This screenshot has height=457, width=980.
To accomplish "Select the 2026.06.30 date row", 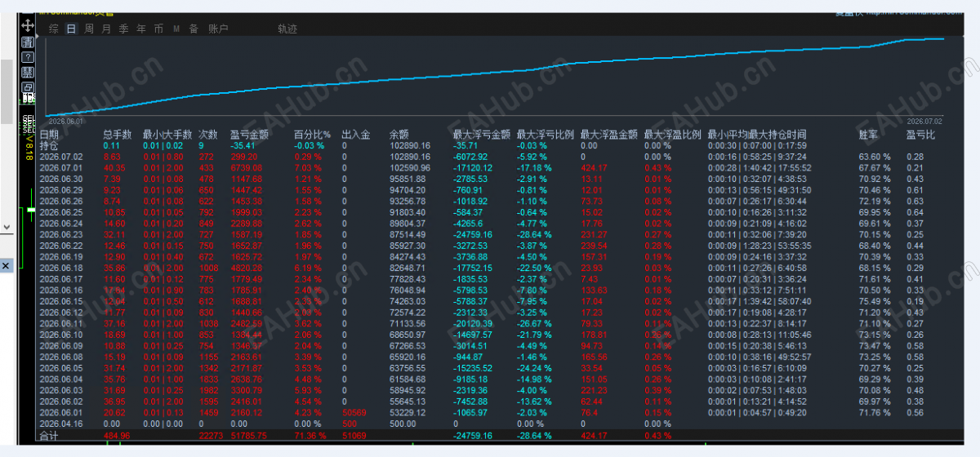I will click(61, 179).
